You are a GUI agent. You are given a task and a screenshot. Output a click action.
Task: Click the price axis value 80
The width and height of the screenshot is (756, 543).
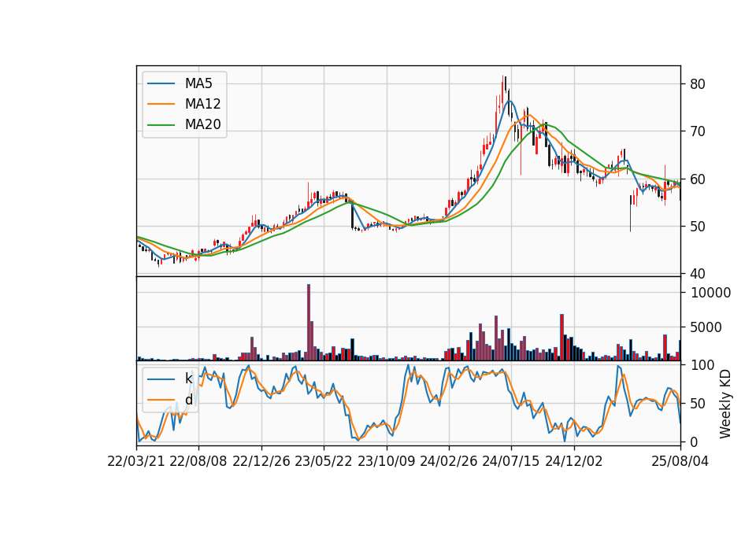pyautogui.click(x=698, y=84)
